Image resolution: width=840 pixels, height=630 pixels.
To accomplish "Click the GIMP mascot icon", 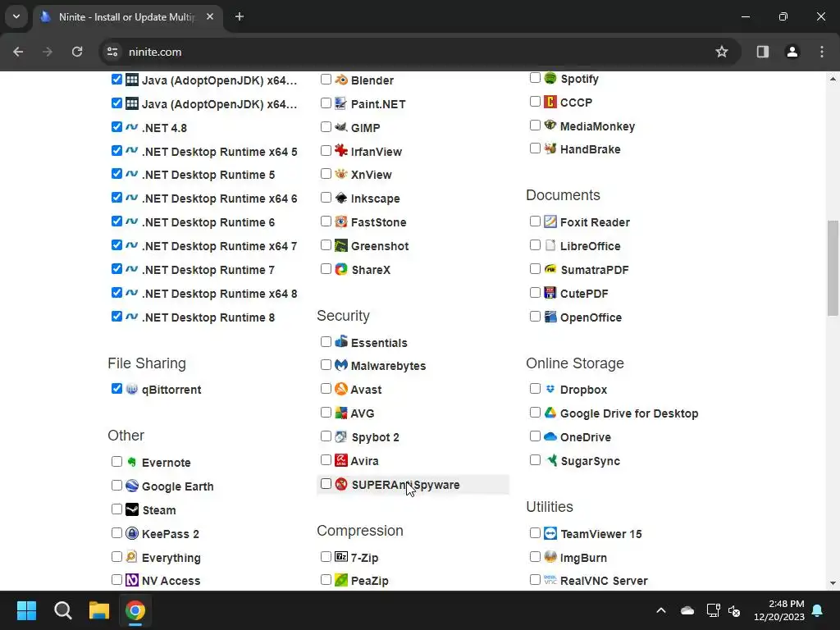I will (x=341, y=127).
